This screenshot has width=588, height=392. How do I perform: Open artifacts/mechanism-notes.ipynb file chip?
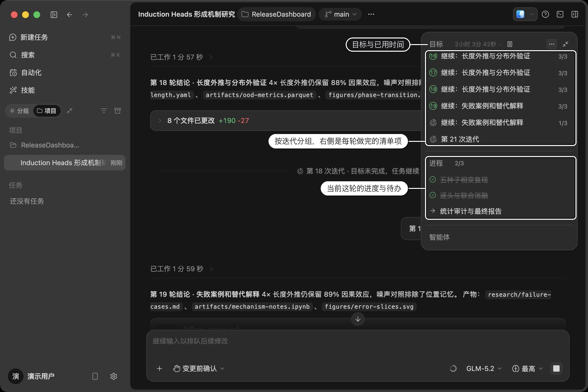[252, 307]
